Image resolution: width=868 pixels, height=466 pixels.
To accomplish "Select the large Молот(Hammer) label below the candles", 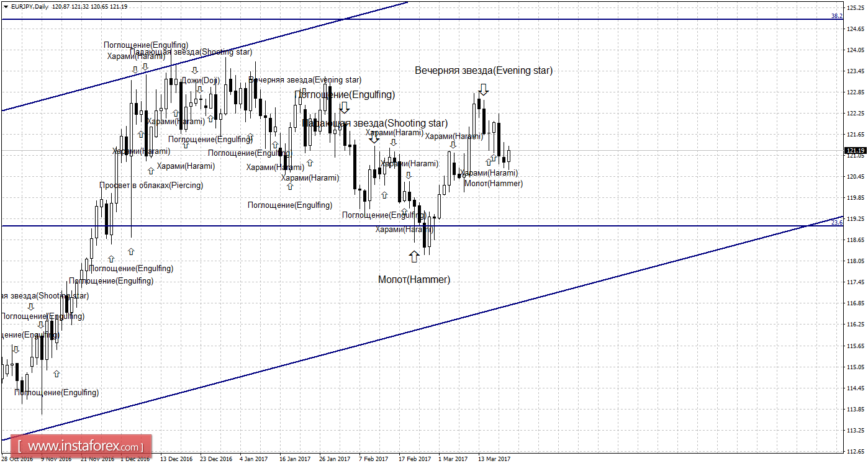I will click(414, 280).
